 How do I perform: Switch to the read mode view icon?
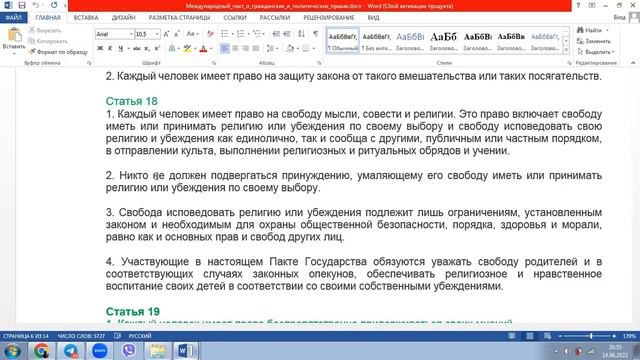[511, 336]
